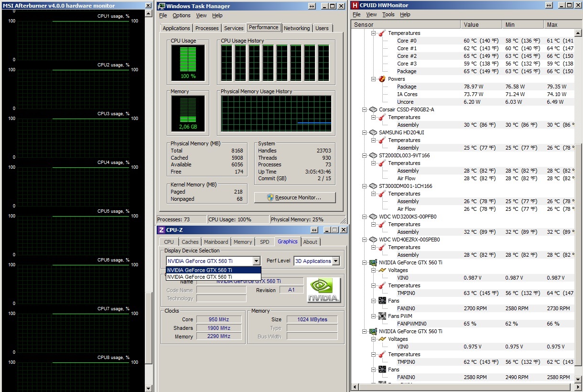Screen dimensions: 583x392
Task: Open the View menu in HWMonitor
Action: (371, 14)
